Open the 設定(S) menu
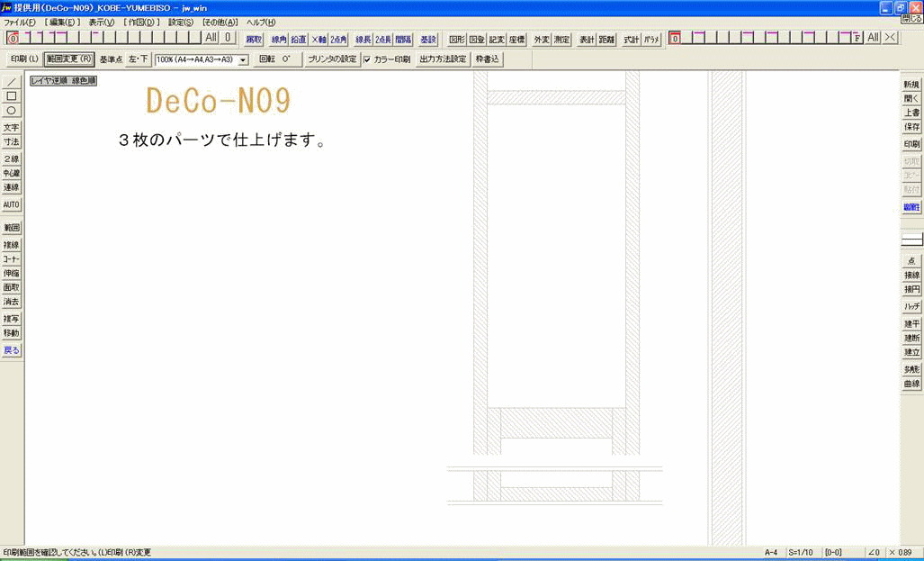 click(x=181, y=22)
